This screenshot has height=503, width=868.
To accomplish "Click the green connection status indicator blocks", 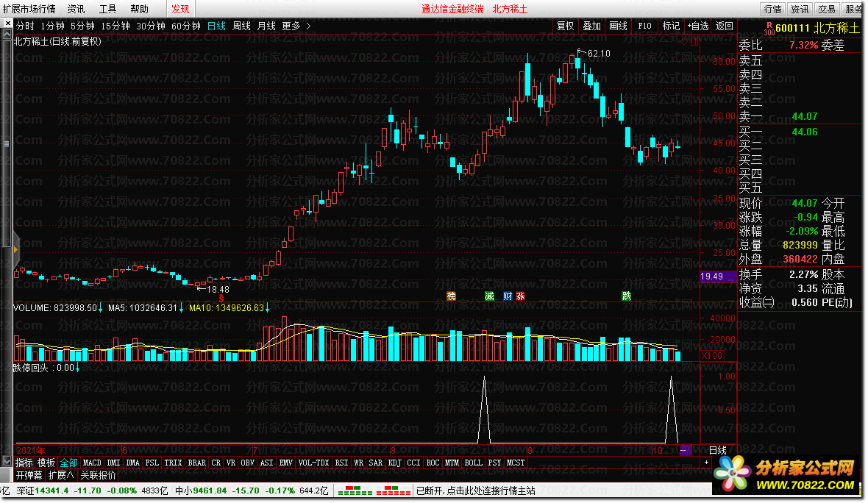I will (x=355, y=490).
